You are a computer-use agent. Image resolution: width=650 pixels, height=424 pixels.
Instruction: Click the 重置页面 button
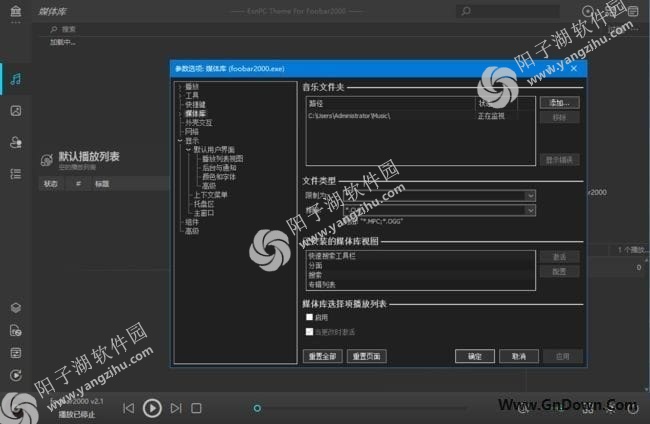click(367, 356)
